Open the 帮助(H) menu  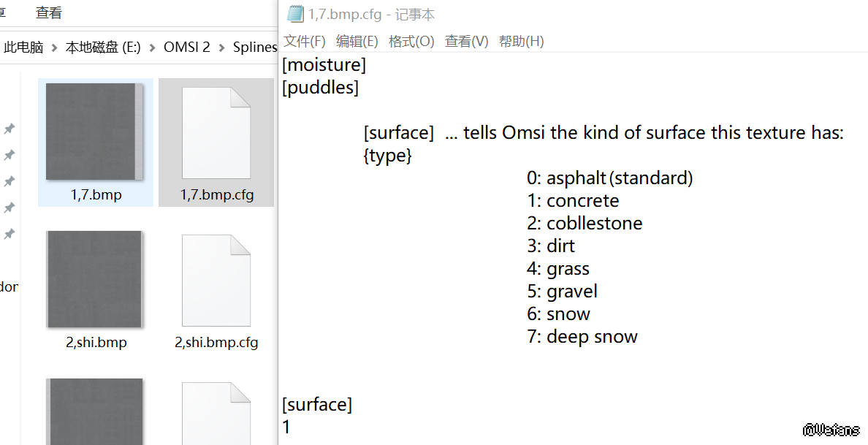tap(522, 42)
